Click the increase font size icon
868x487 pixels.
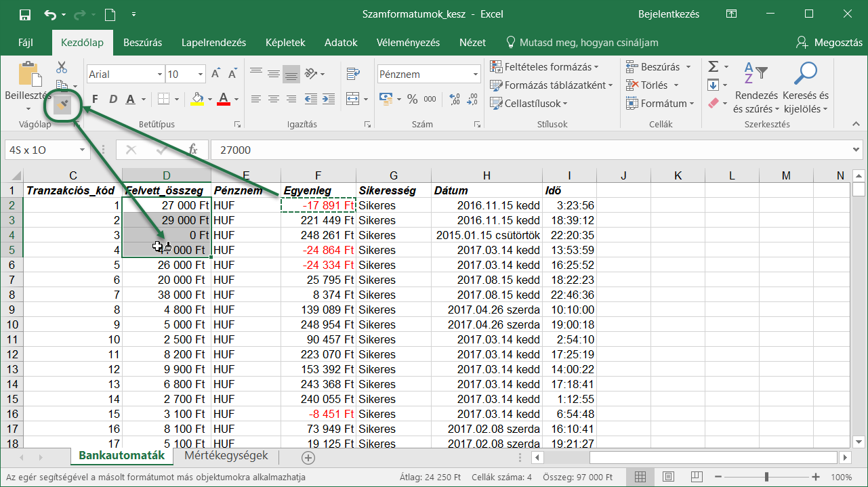coord(215,74)
